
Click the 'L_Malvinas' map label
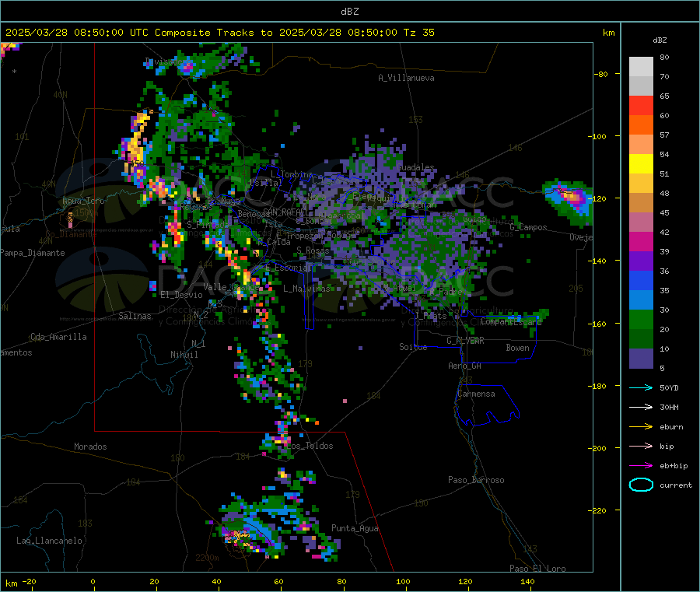306,289
